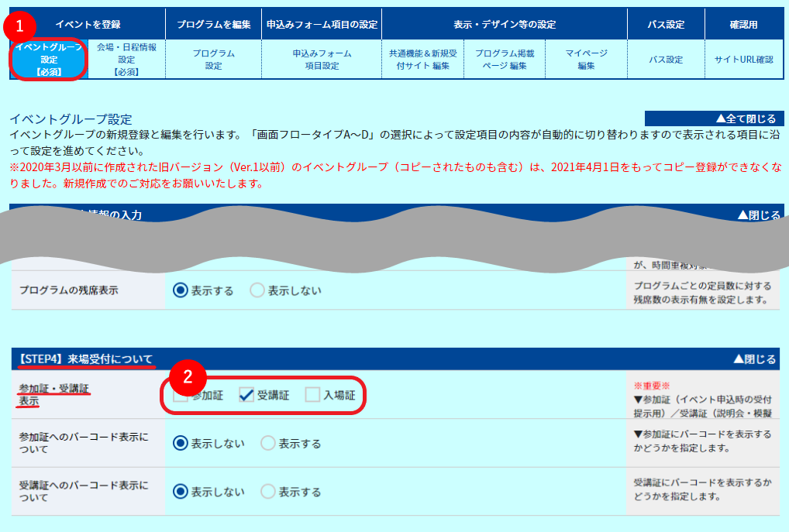Check the 入場証 checkbox

(312, 395)
